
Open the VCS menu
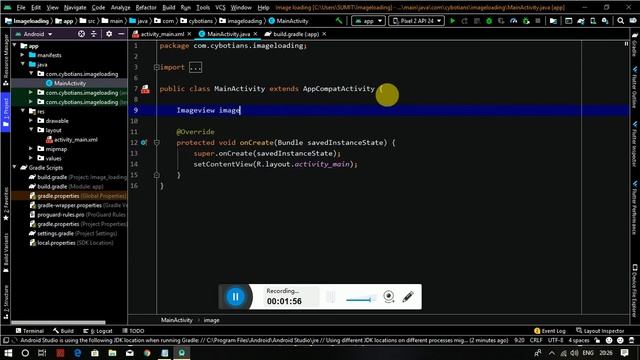click(220, 7)
